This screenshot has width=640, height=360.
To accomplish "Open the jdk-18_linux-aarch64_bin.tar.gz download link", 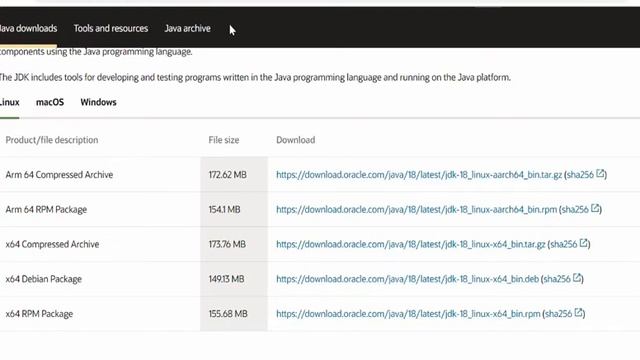I will [x=419, y=175].
